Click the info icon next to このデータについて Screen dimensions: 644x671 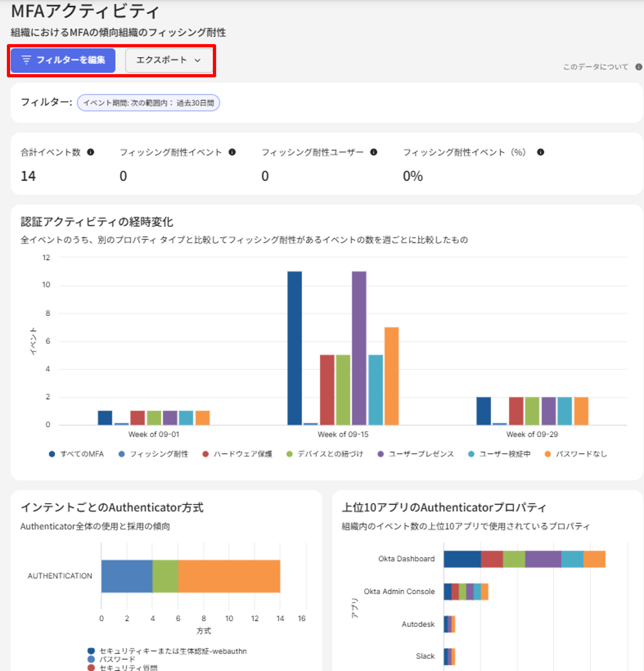tap(639, 67)
